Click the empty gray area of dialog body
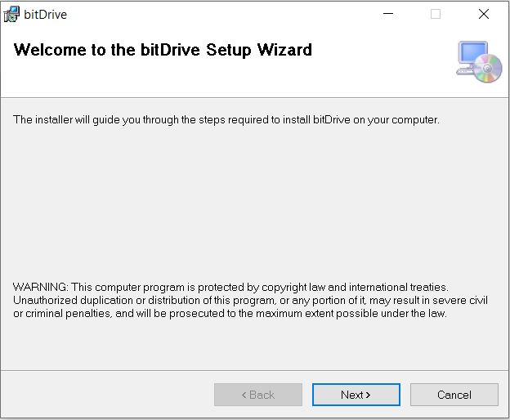Screen dimensions: 510x420 click(253, 202)
